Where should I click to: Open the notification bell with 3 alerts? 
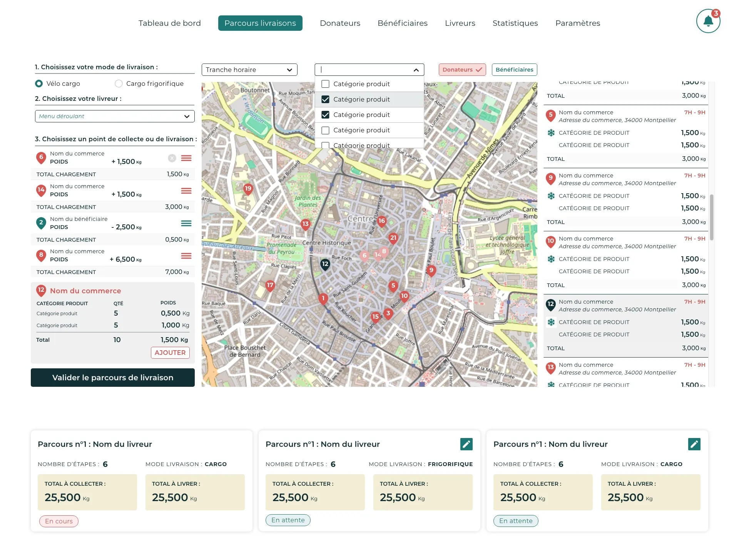[x=708, y=21]
